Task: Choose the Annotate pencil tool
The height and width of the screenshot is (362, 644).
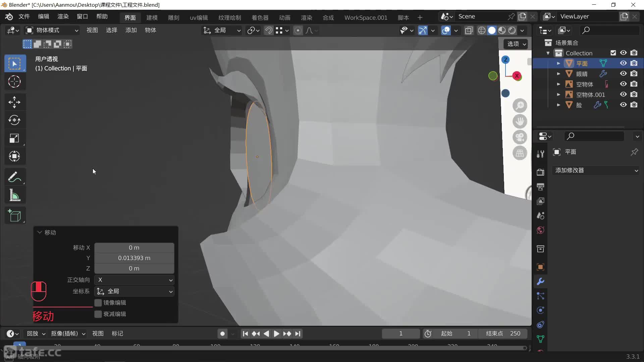Action: pos(14,177)
